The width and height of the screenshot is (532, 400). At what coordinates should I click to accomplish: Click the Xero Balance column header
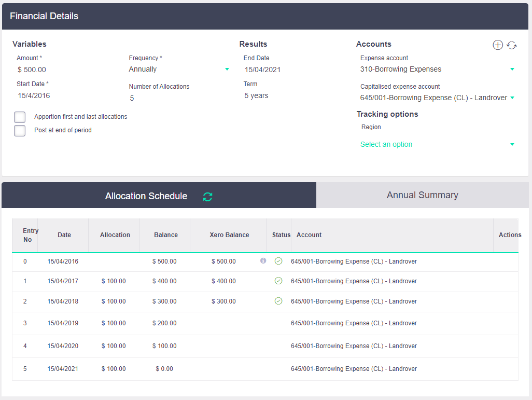click(229, 235)
